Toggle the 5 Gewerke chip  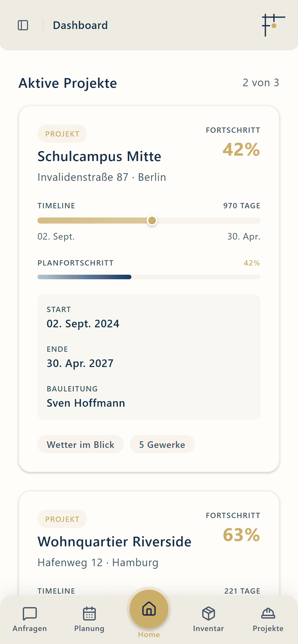162,444
